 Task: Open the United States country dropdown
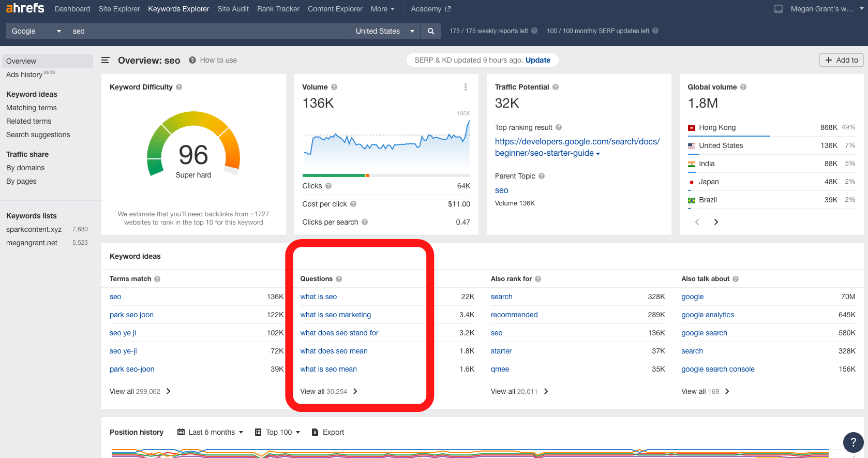pos(385,31)
